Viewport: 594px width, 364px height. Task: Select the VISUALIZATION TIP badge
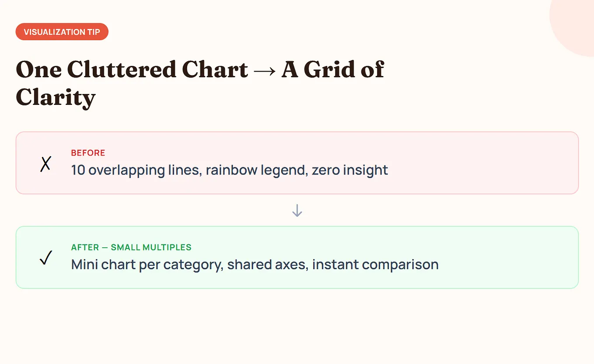62,32
